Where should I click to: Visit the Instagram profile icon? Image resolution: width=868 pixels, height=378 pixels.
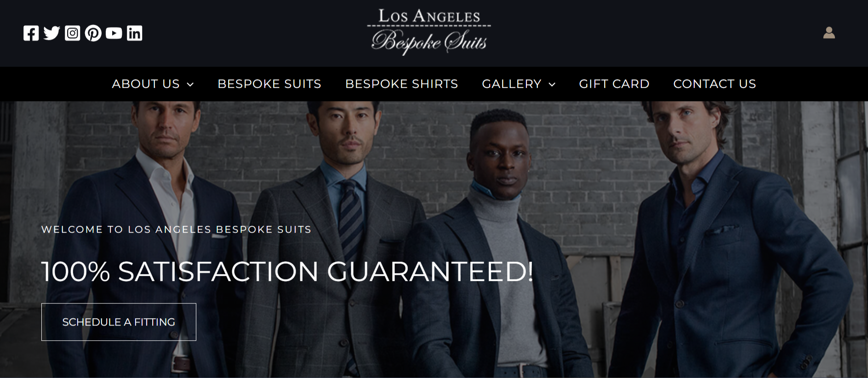[73, 33]
